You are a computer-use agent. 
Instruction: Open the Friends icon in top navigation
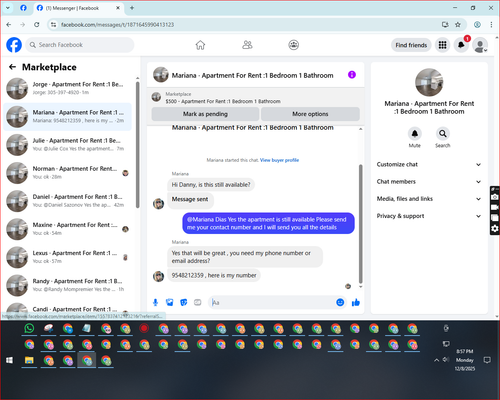click(x=247, y=45)
